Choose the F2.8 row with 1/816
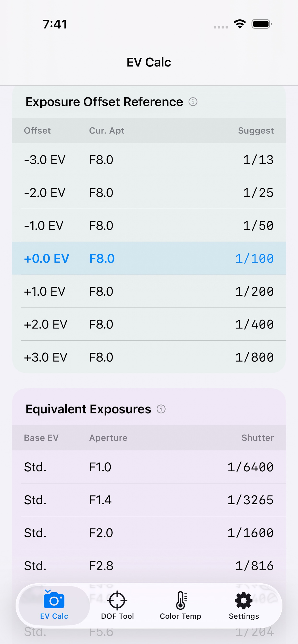The image size is (298, 644). (x=149, y=565)
